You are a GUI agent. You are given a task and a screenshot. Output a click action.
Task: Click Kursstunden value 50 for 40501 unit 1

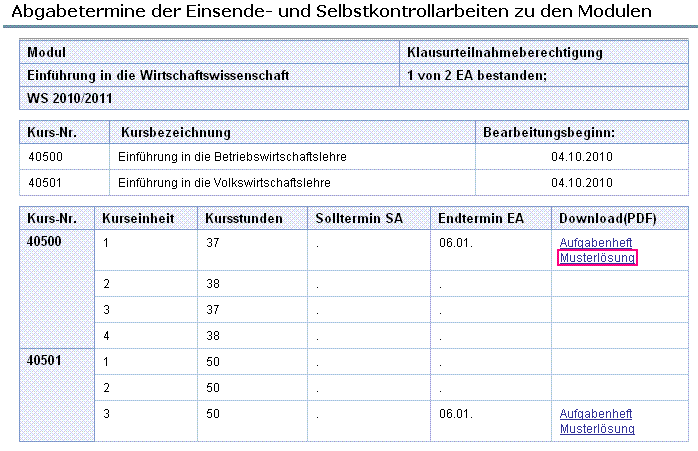click(213, 362)
